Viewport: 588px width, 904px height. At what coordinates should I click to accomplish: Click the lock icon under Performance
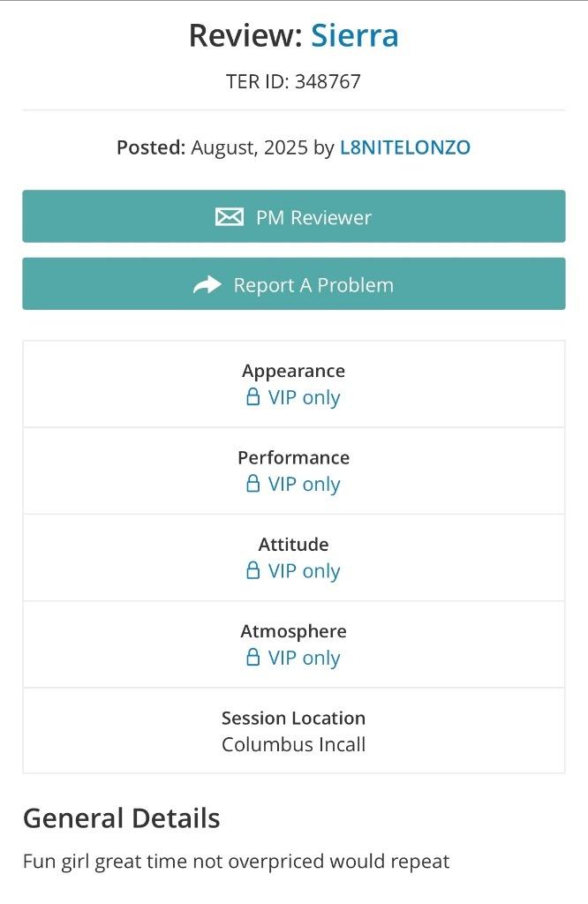253,484
